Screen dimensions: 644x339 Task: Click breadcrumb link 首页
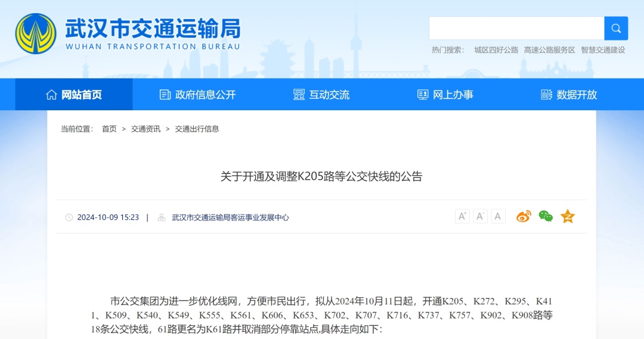click(x=109, y=129)
